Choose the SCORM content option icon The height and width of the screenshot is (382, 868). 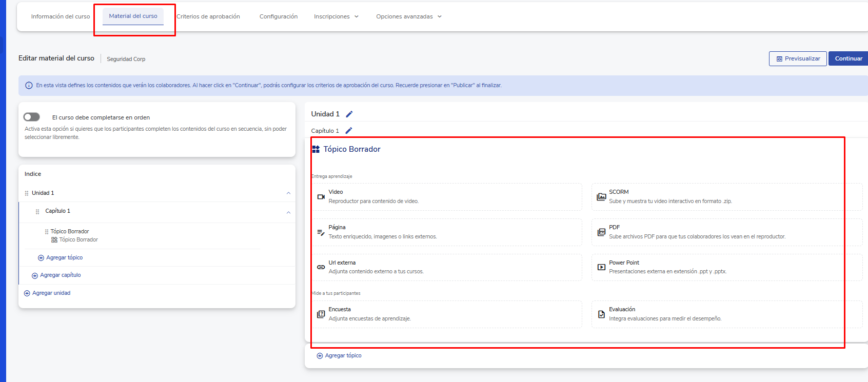[x=601, y=197]
